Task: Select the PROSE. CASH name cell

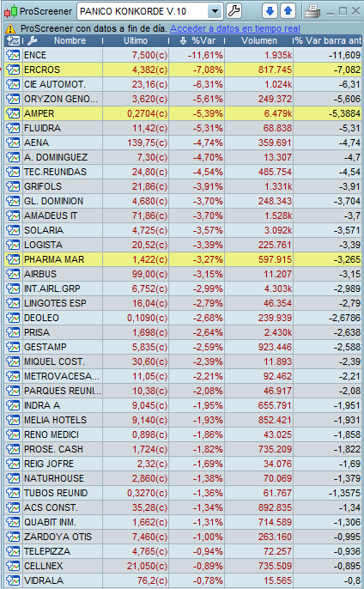Action: click(63, 449)
